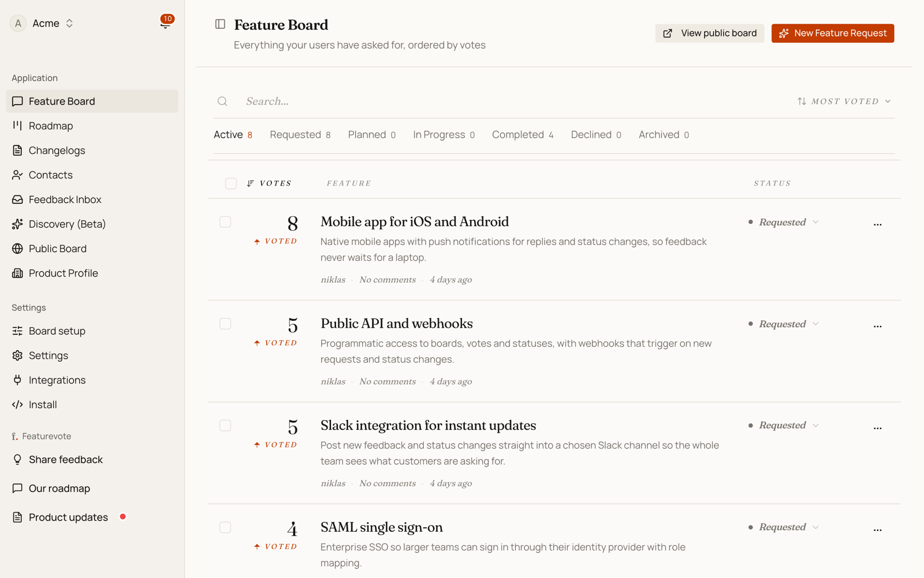
Task: Open status dropdown for SAML sign-on row
Action: click(x=784, y=527)
